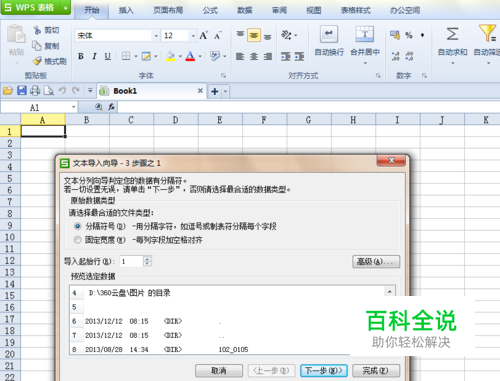Screen dimensions: 500x381
Task: Center text horizontally
Action: [254, 56]
